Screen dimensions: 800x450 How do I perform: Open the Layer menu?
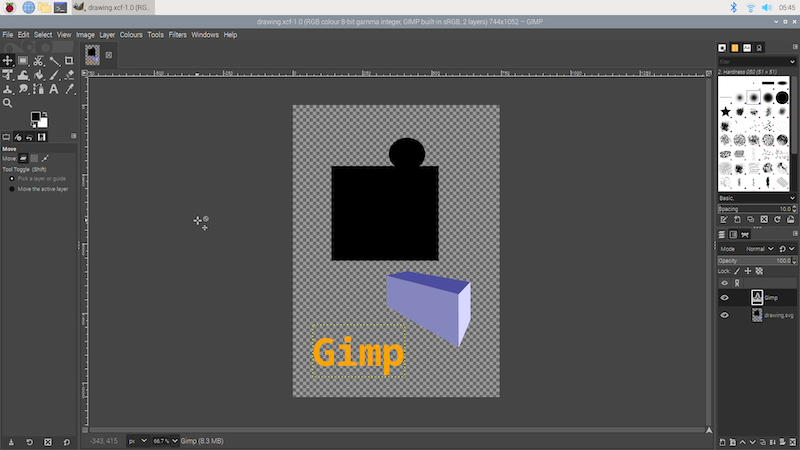point(107,35)
